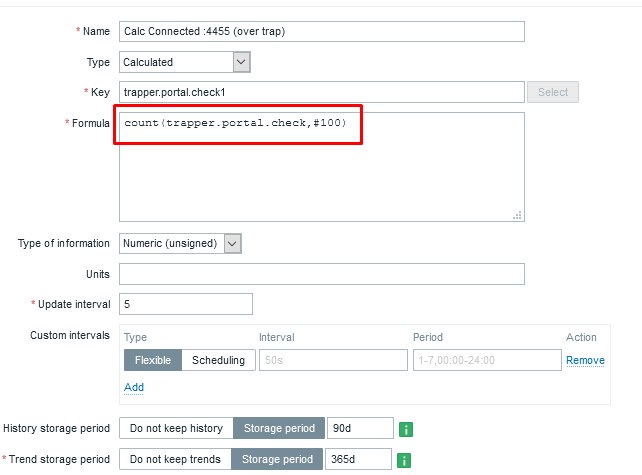Click the Interval column header
642x475 pixels.
[277, 337]
